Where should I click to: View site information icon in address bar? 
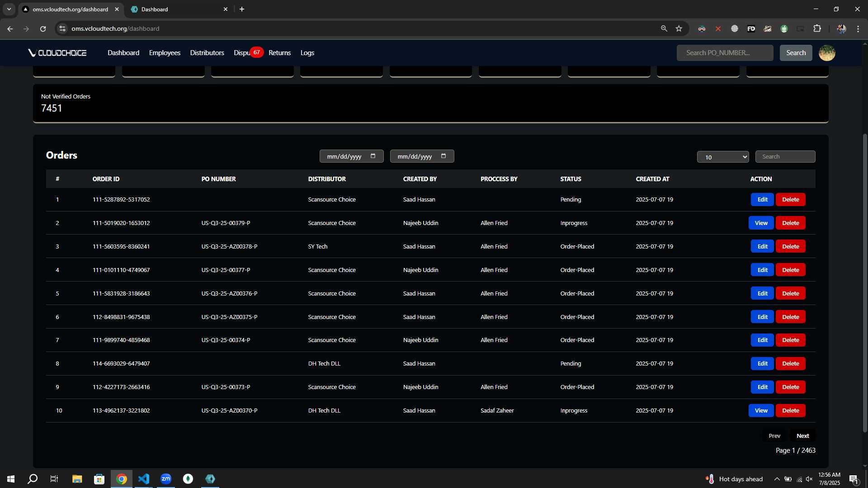[62, 28]
